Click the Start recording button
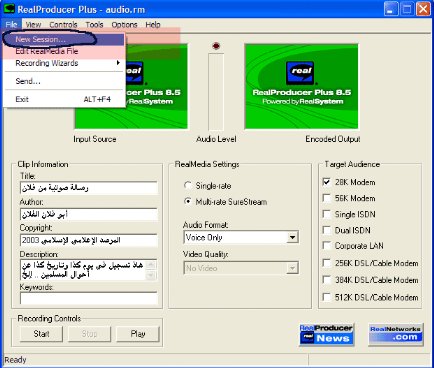434x368 pixels. 41,334
